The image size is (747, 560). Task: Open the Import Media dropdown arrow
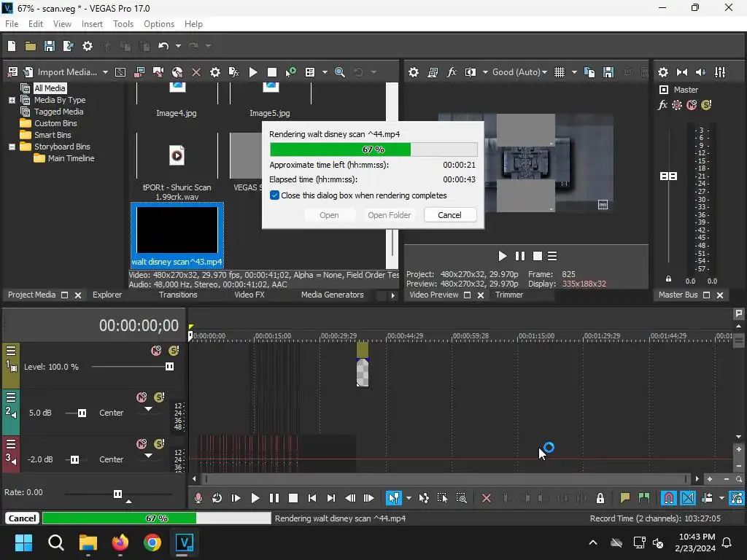(x=105, y=72)
